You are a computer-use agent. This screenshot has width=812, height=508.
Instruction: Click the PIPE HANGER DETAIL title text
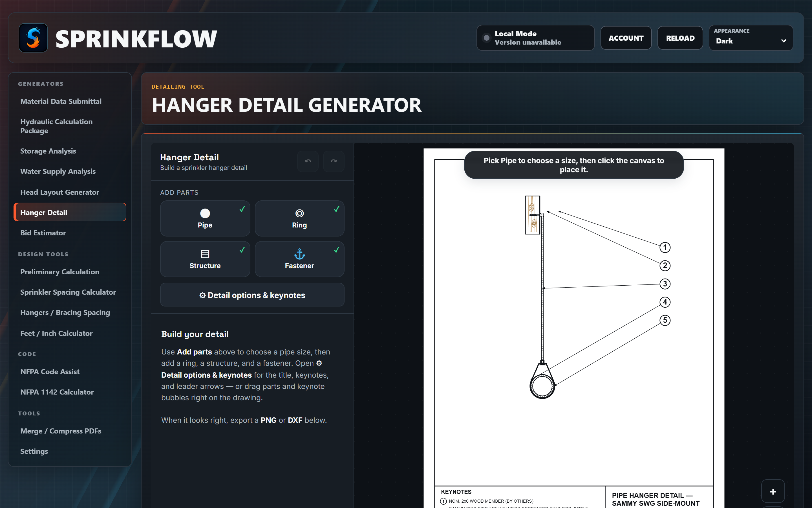point(655,499)
